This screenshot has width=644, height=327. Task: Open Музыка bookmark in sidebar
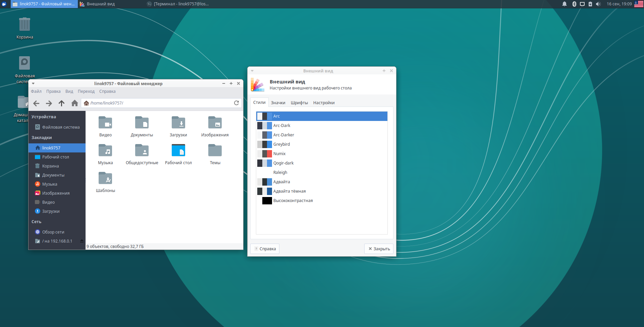click(57, 184)
